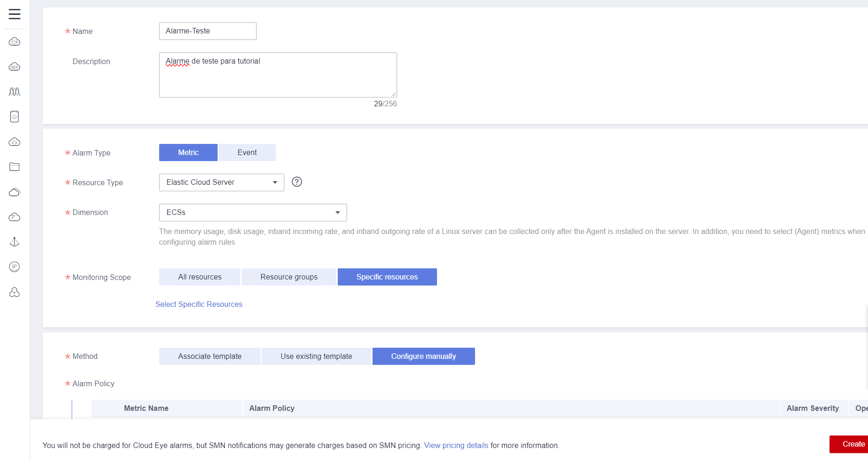Select All resources monitoring scope
This screenshot has width=868, height=461.
point(199,277)
